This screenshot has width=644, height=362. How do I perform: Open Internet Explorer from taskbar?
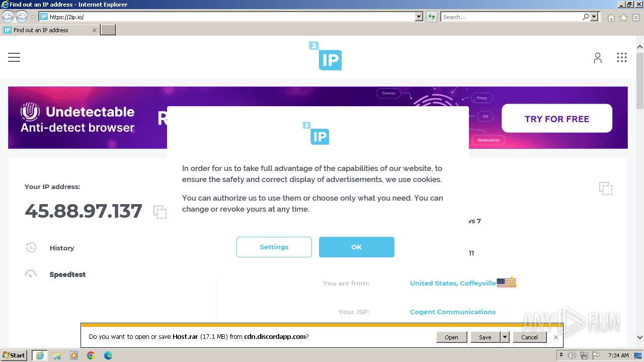point(40,355)
